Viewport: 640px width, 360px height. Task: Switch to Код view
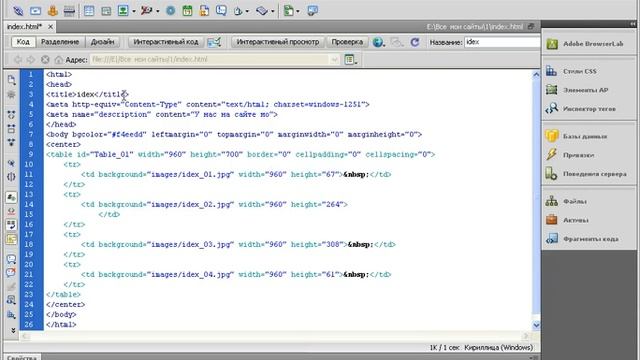(23, 42)
